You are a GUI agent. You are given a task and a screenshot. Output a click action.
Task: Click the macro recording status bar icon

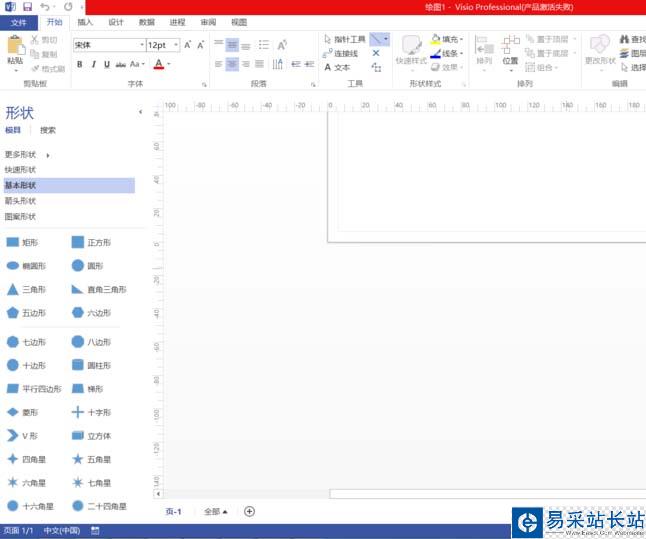(95, 530)
